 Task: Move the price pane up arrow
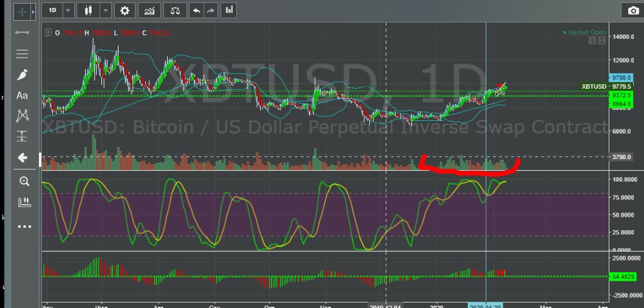[x=601, y=40]
